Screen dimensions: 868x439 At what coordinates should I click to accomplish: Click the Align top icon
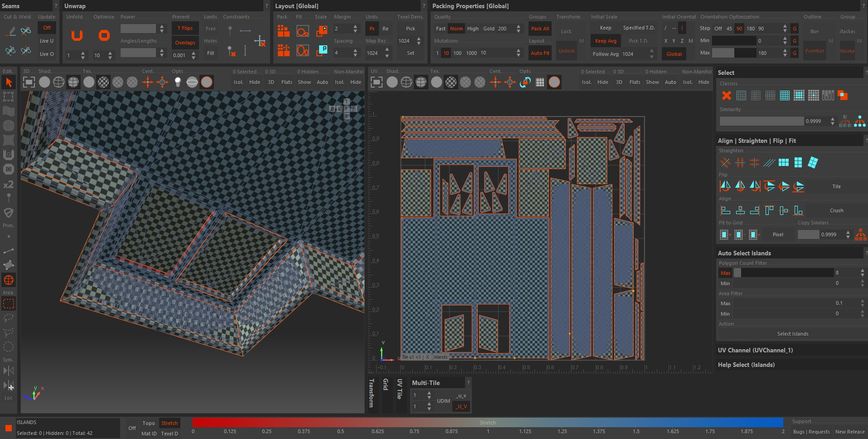(x=769, y=210)
